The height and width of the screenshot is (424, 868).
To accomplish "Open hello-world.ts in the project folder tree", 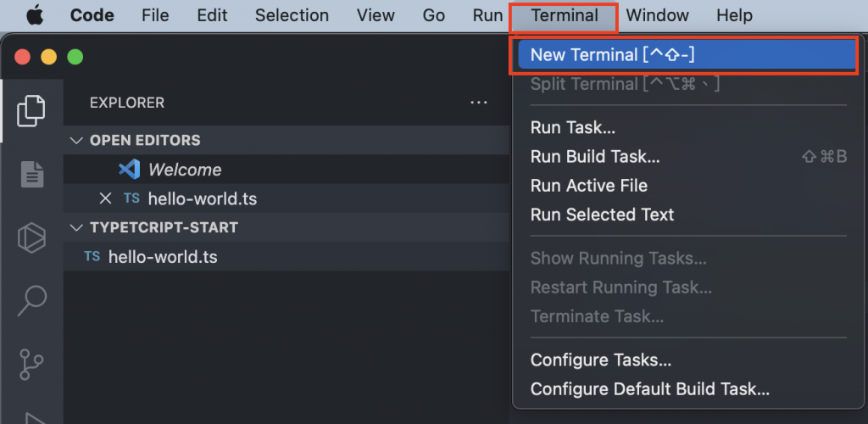I will pyautogui.click(x=163, y=257).
